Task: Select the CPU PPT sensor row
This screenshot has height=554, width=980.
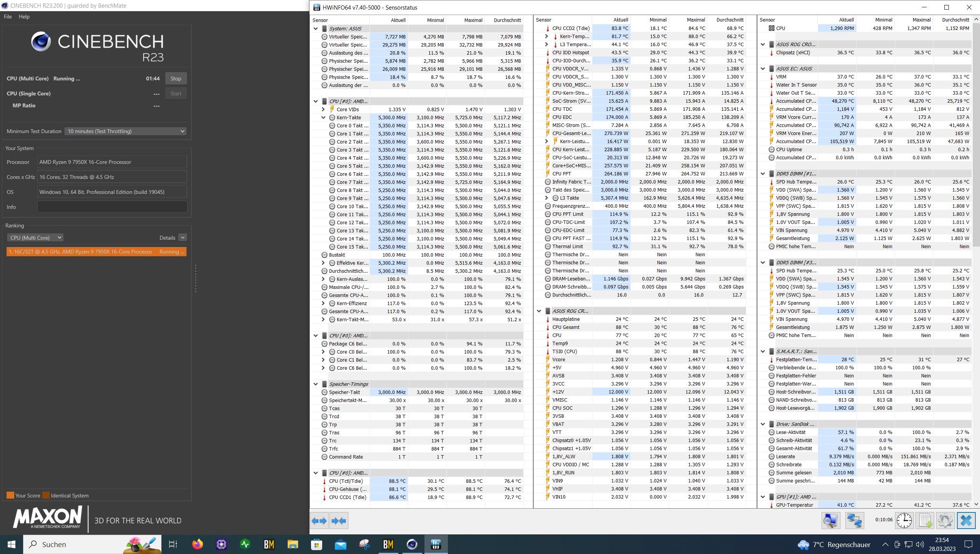Action: pyautogui.click(x=640, y=174)
